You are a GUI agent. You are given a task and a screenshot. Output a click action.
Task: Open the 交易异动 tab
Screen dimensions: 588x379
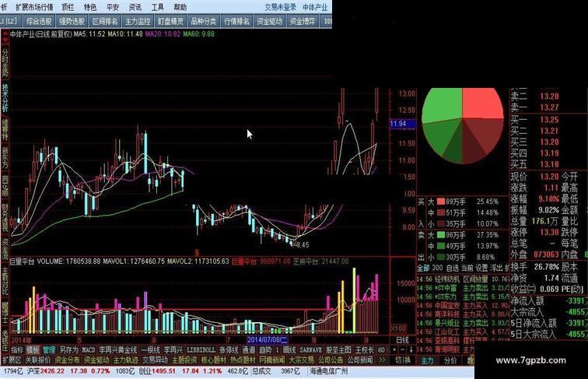(x=155, y=360)
